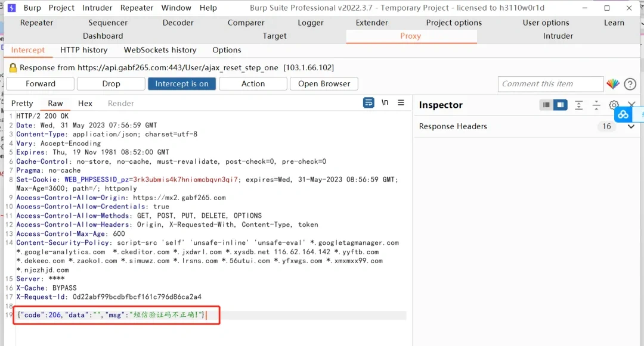644x346 pixels.
Task: Switch editor to Raw view
Action: 55,103
